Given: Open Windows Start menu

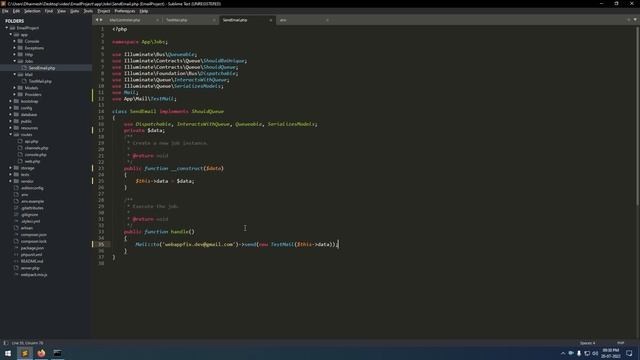Looking at the screenshot, I should (8, 353).
